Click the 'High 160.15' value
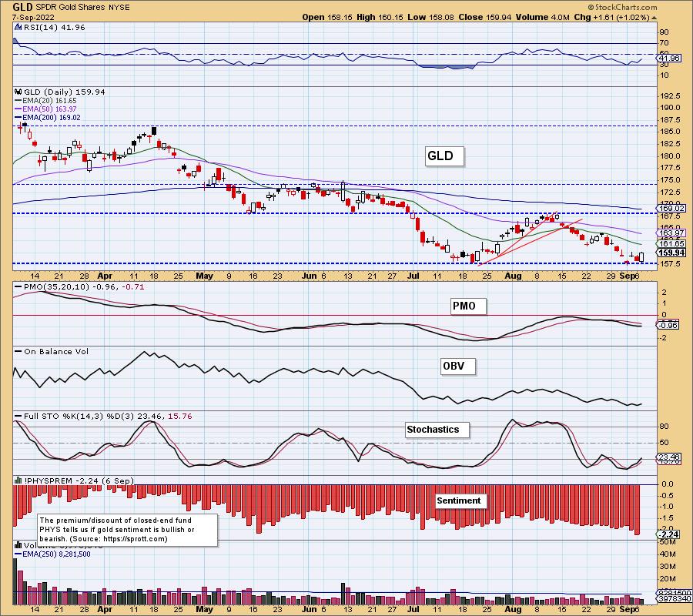 [380, 17]
